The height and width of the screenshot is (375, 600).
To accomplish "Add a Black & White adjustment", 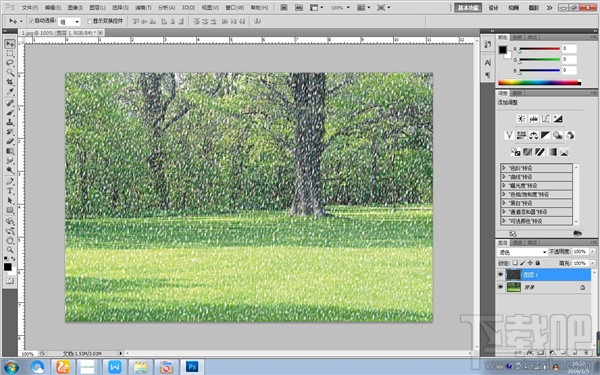I will point(546,135).
